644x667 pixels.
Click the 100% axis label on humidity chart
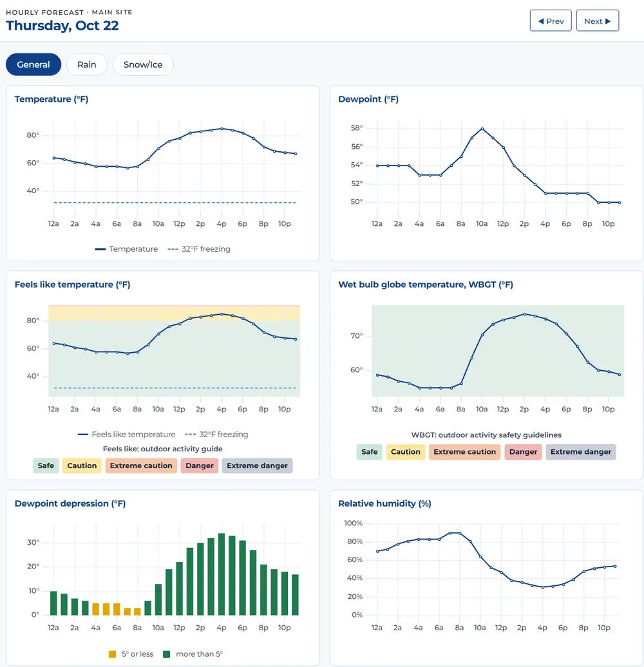tap(353, 523)
